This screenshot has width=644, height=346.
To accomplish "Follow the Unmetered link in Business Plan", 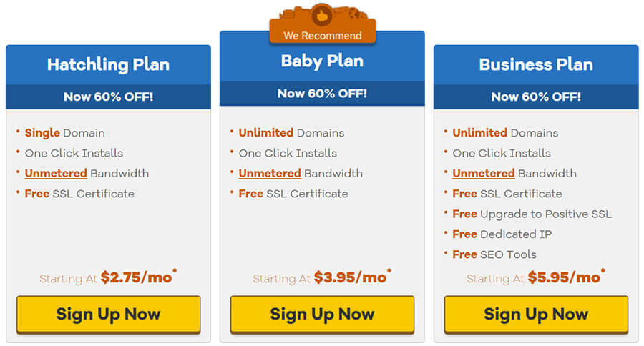I will (x=484, y=174).
